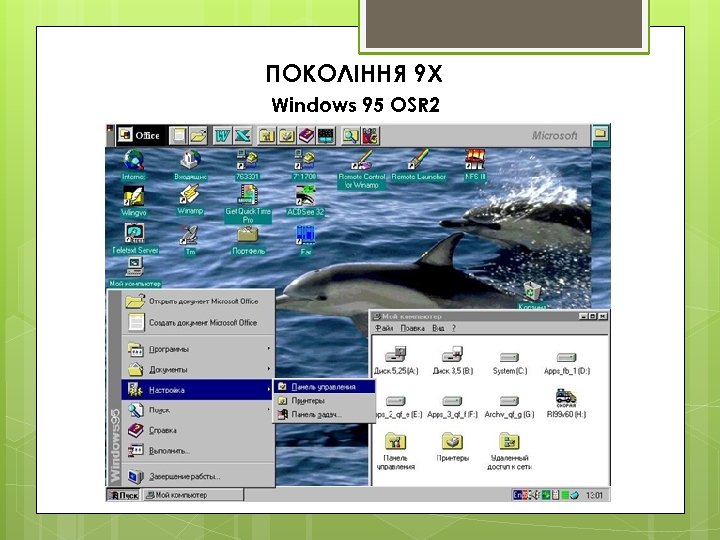
Task: Open the Internet desktop icon
Action: [134, 166]
